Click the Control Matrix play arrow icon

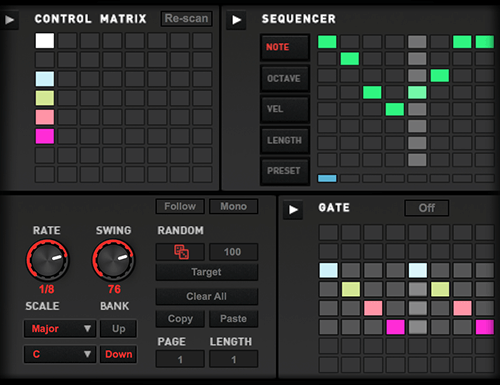coord(9,20)
